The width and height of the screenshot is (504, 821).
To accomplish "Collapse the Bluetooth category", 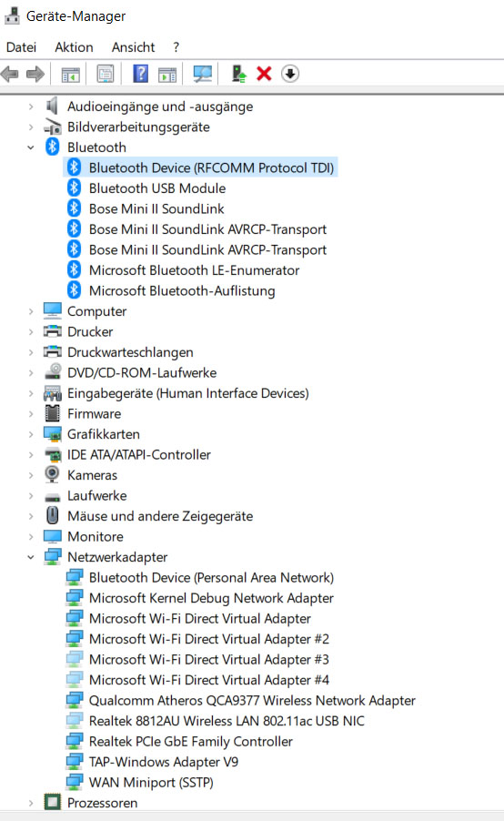I will [31, 147].
